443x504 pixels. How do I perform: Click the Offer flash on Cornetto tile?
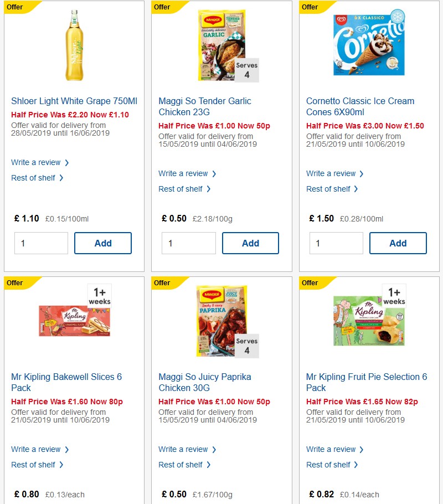click(312, 7)
